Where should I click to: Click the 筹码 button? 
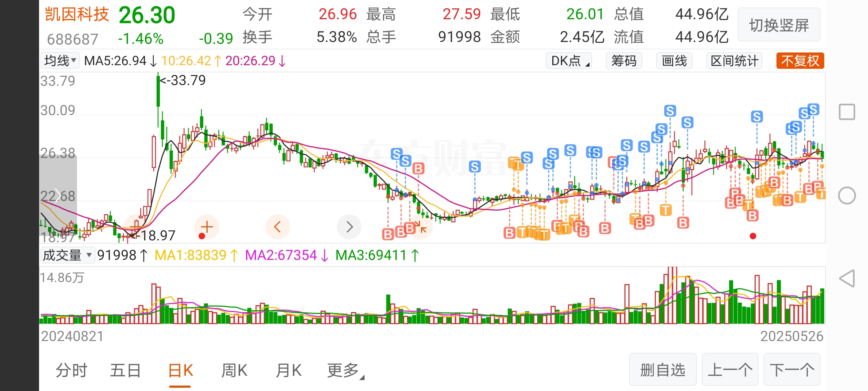click(x=624, y=60)
